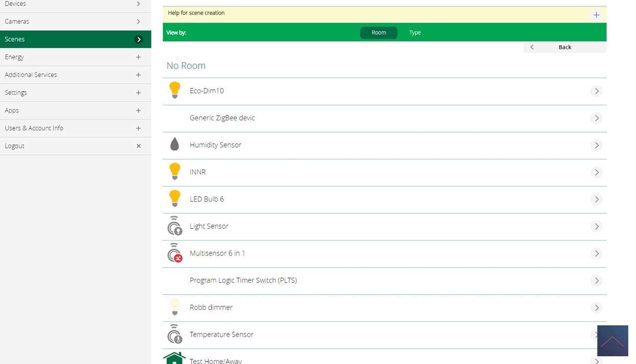Screen dimensions: 636x364
Task: Click the Temperature Sensor icon
Action: point(175,334)
